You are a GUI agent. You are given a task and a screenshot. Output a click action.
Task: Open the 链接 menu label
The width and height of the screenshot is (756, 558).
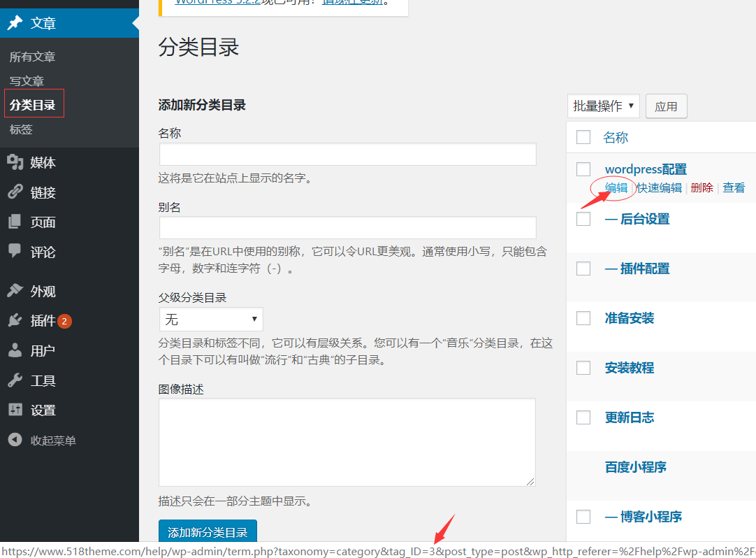point(43,192)
